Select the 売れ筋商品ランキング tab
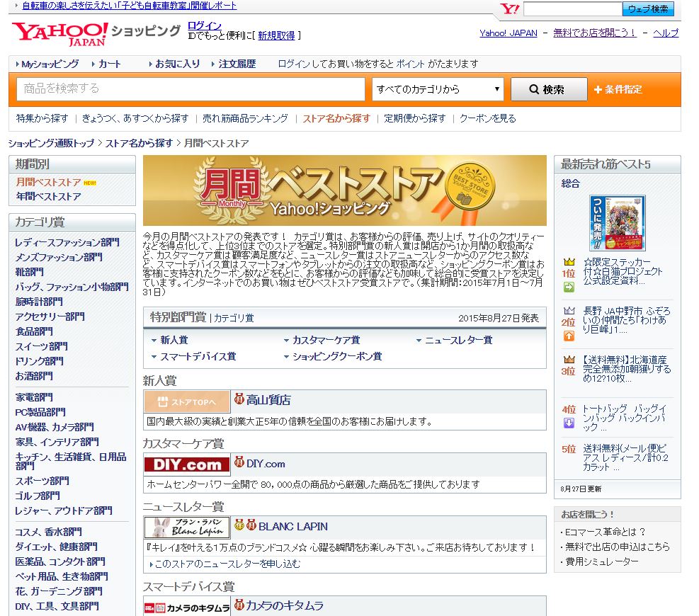Screen dimensions: 699x616 pyautogui.click(x=245, y=118)
